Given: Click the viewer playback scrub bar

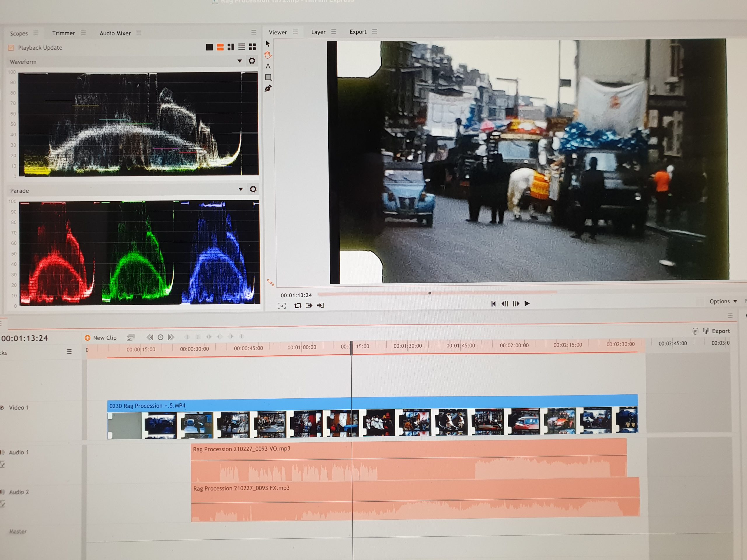Looking at the screenshot, I should point(437,293).
